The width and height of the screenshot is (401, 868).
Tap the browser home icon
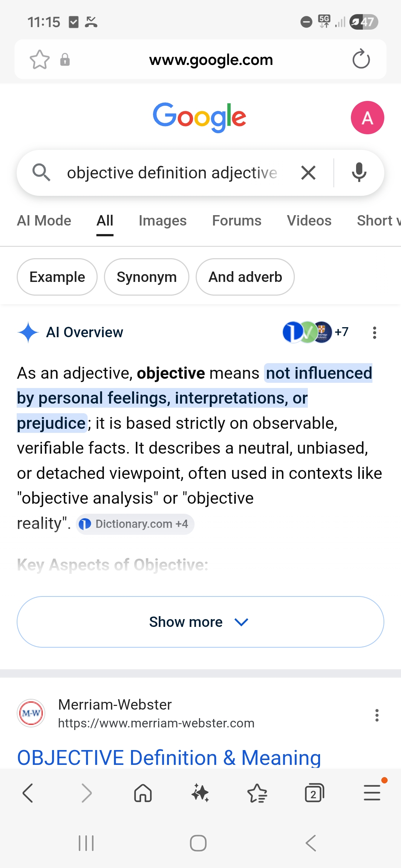pyautogui.click(x=143, y=793)
